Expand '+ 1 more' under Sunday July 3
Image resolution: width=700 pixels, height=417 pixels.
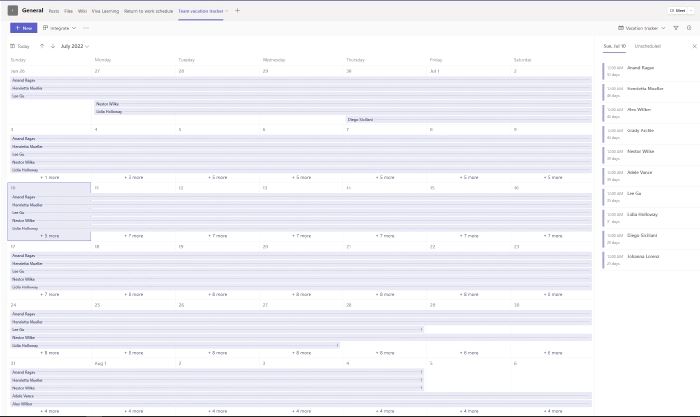(x=50, y=177)
